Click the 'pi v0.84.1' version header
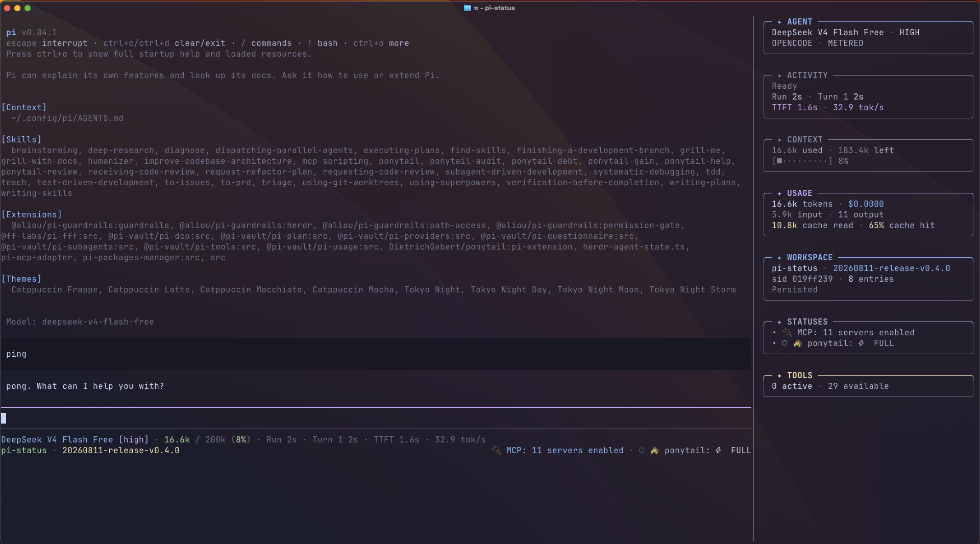The image size is (980, 544). point(32,33)
